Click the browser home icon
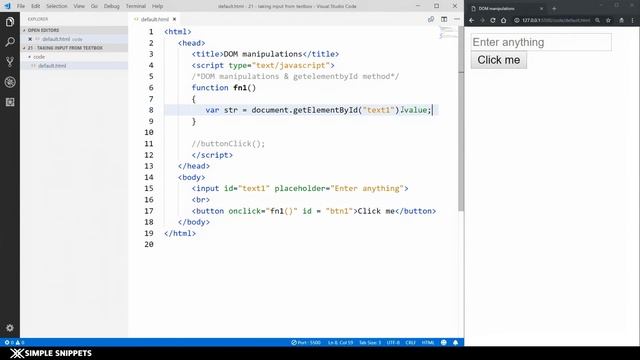The height and width of the screenshot is (360, 640). [x=504, y=20]
